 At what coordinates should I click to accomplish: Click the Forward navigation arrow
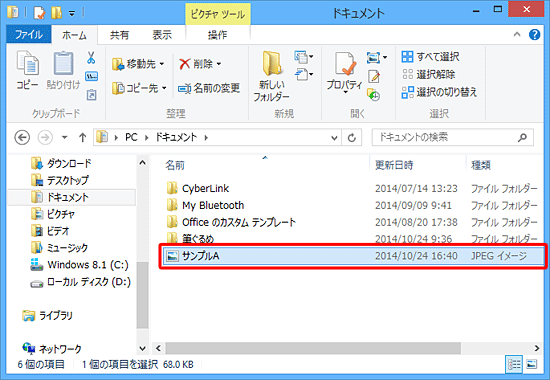click(45, 137)
